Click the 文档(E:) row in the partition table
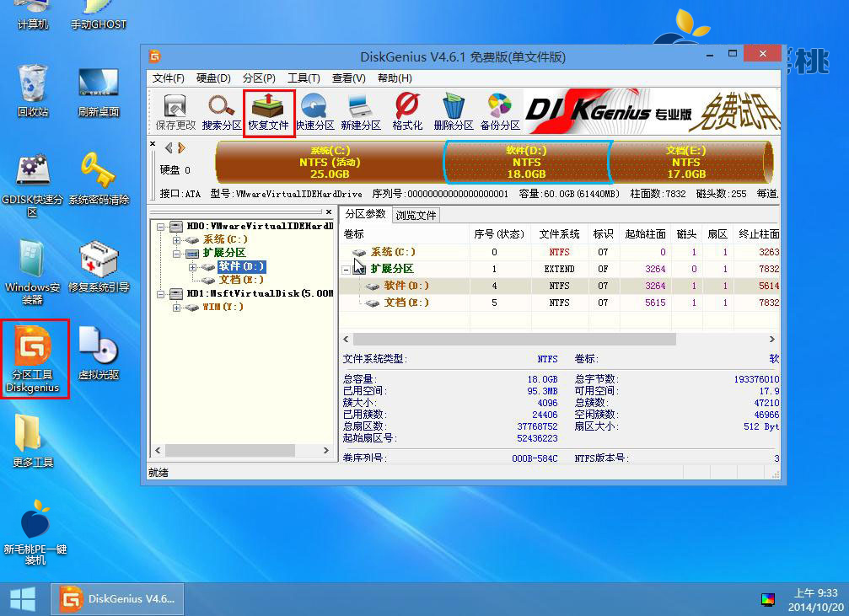The width and height of the screenshot is (849, 616). pyautogui.click(x=561, y=303)
